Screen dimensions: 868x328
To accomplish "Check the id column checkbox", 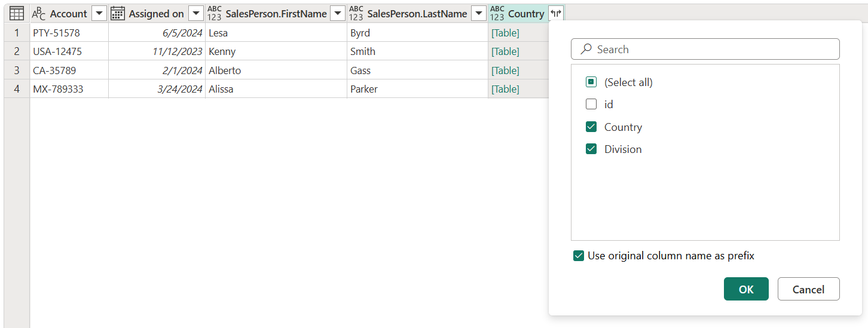I will (591, 104).
